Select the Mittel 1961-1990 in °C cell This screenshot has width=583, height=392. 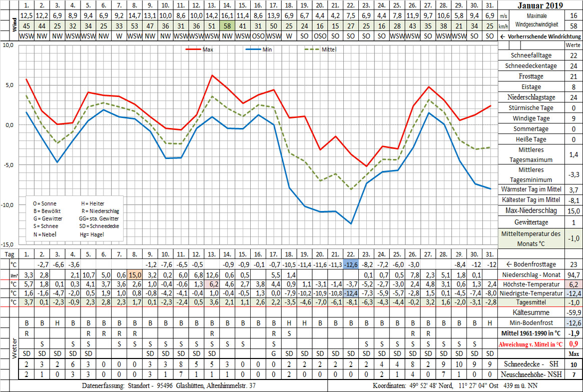[x=531, y=333]
